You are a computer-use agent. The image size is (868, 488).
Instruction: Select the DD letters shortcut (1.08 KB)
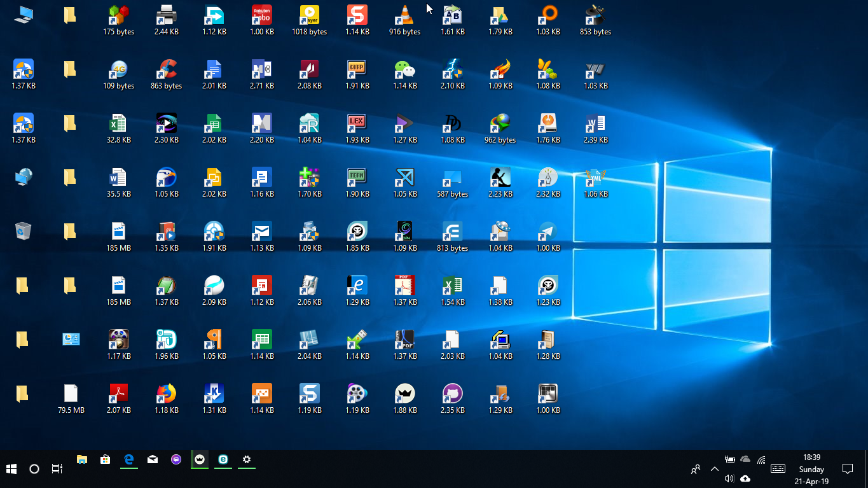452,123
